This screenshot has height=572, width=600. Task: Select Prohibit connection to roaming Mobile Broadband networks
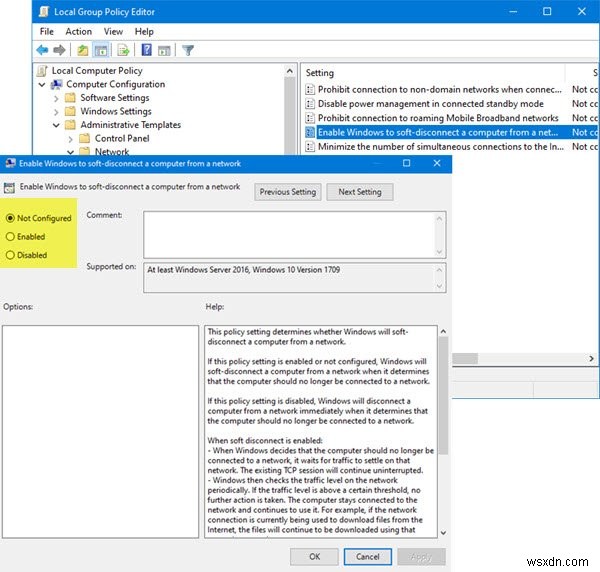click(438, 118)
